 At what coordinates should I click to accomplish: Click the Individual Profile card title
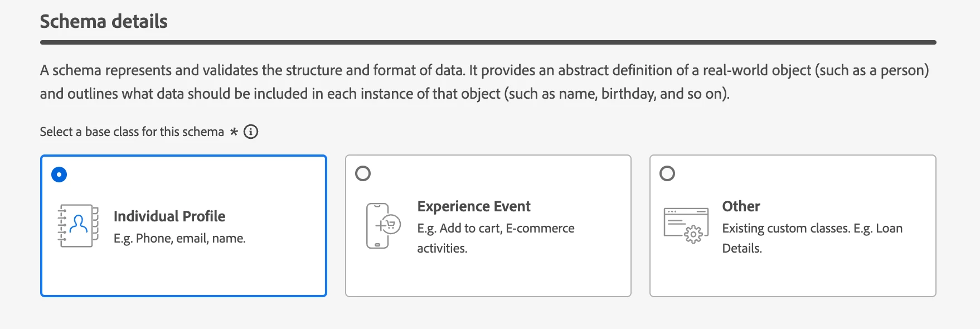(x=169, y=216)
